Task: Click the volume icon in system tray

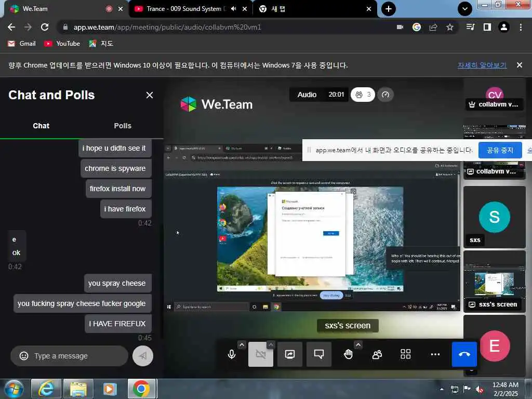Action: point(480,389)
